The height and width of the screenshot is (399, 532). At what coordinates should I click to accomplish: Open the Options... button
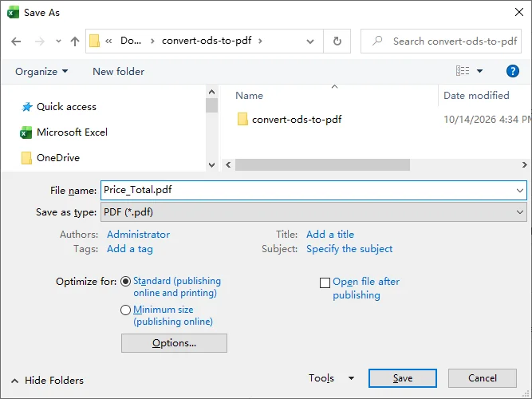[174, 343]
